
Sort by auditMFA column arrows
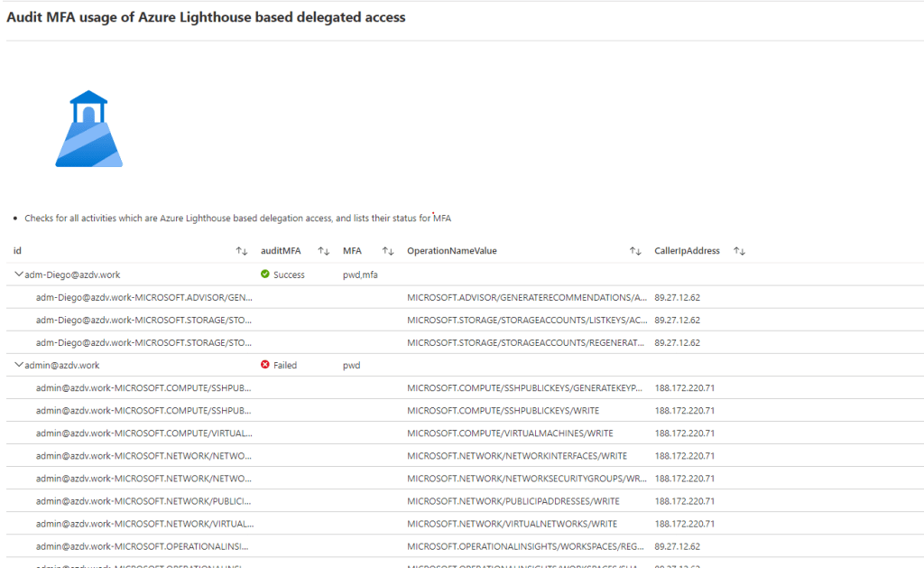coord(323,251)
